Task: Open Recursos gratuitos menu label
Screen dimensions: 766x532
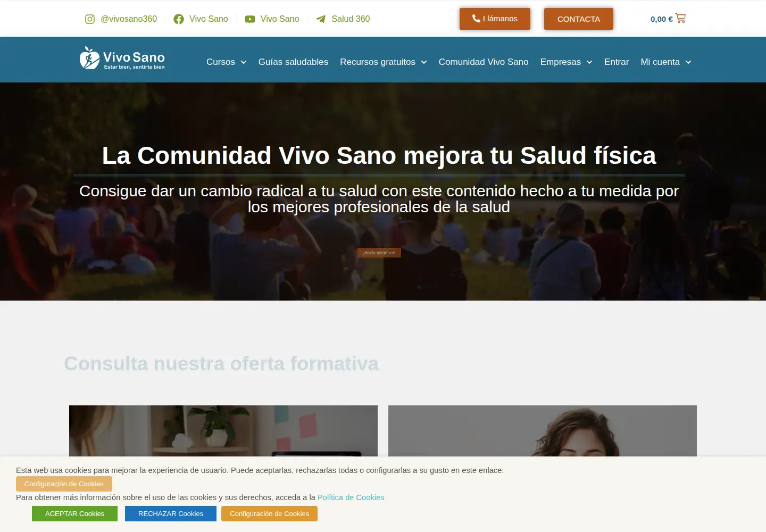Action: point(378,62)
